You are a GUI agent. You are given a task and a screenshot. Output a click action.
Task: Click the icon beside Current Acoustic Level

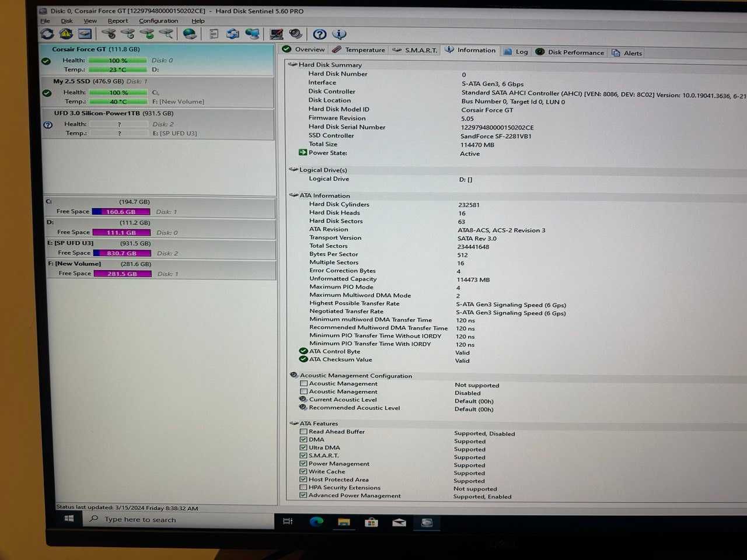[x=303, y=400]
